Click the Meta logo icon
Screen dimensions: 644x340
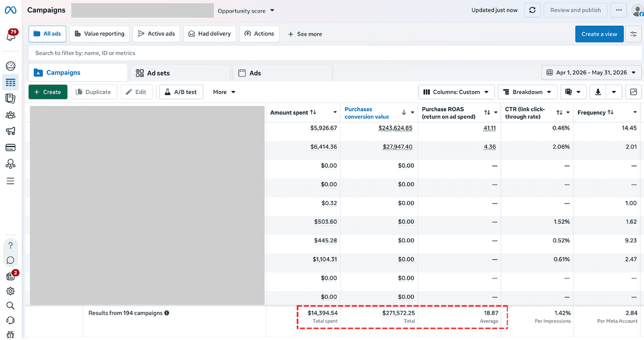[10, 10]
